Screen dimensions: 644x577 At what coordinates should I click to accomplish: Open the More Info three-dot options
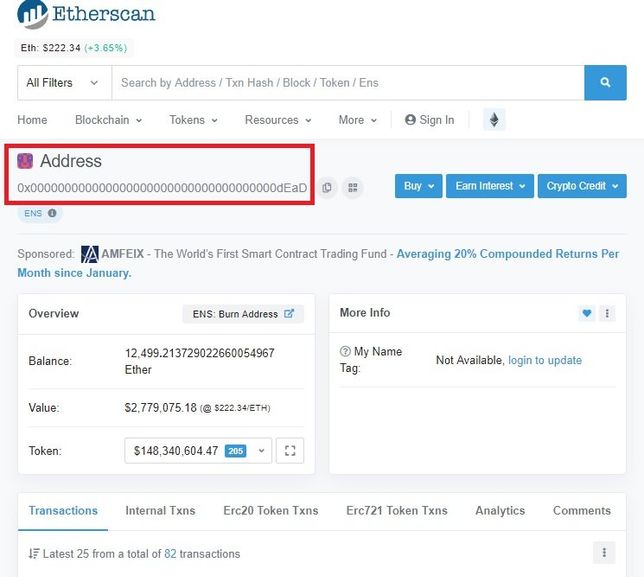pos(606,313)
